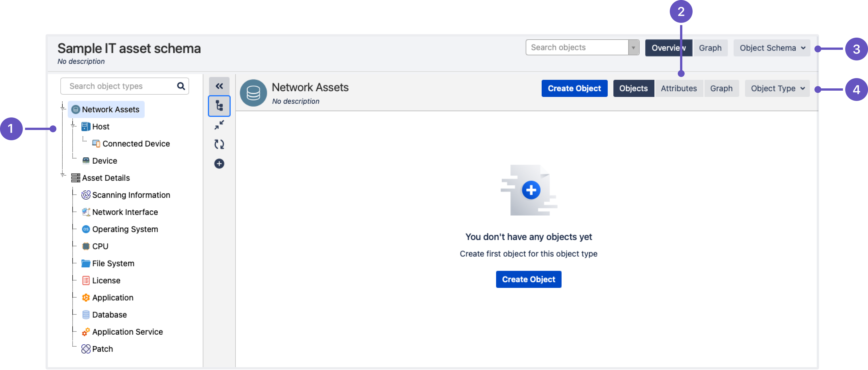Click the collapse-all arrows icon
Viewport: 868px width, 370px height.
click(219, 125)
